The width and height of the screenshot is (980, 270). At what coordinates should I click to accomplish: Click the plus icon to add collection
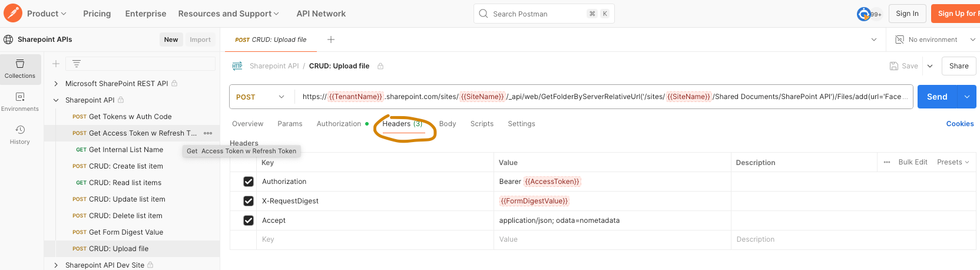click(x=56, y=64)
